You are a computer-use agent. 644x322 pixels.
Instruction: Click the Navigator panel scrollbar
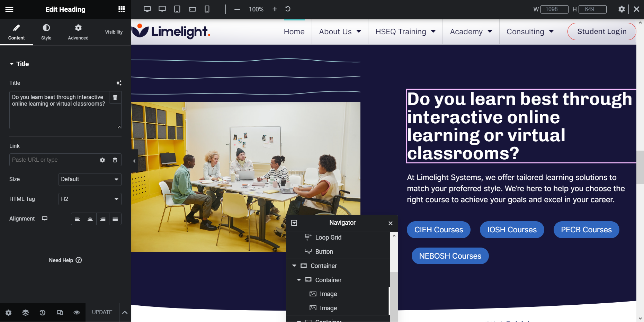[394, 277]
